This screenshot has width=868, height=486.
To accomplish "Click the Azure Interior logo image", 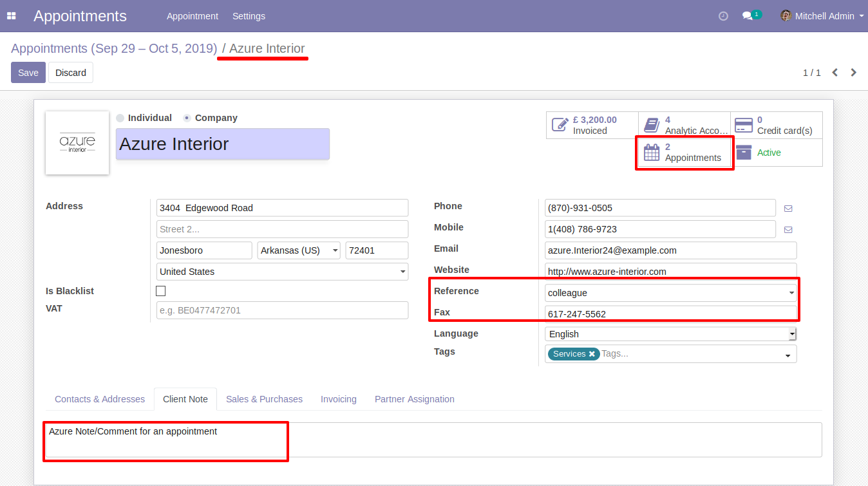I will 77,143.
